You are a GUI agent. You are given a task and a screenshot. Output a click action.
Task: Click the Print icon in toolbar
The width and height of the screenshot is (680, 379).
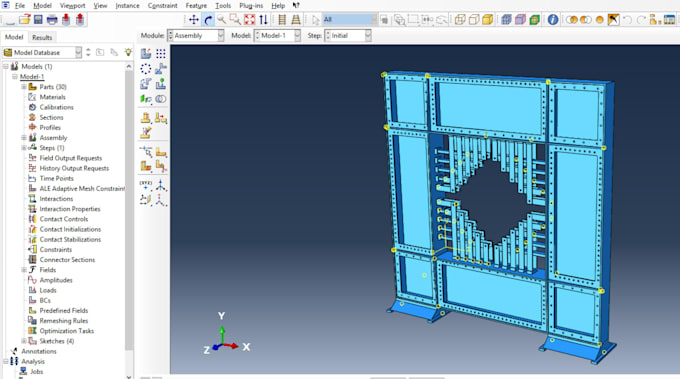[52, 20]
